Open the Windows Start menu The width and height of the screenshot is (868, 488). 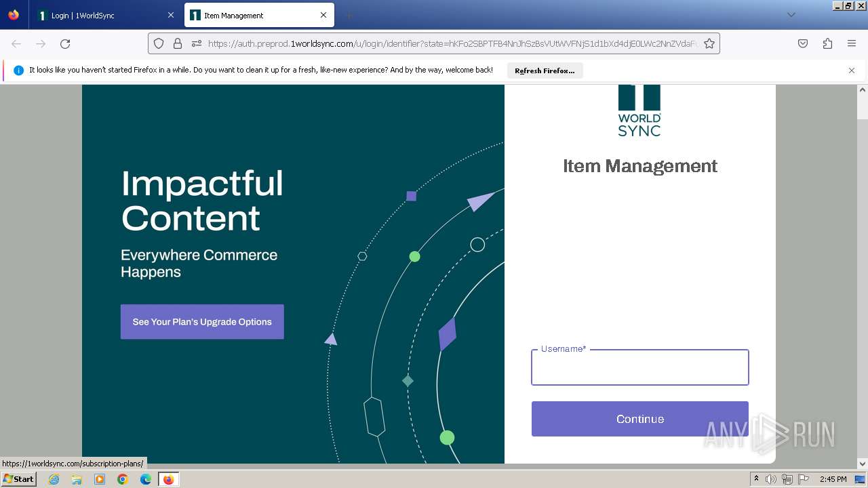pyautogui.click(x=18, y=479)
